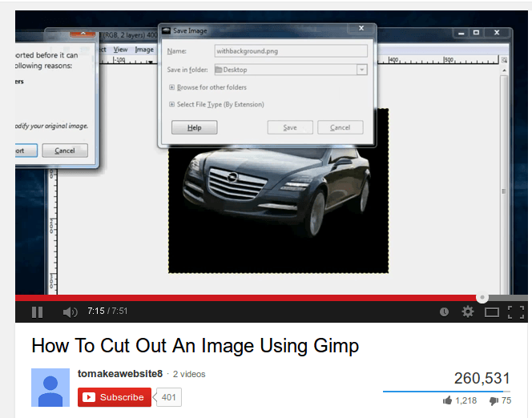Viewport: 532px width, 418px height.
Task: Expand Browse for other folders
Action: tap(171, 87)
